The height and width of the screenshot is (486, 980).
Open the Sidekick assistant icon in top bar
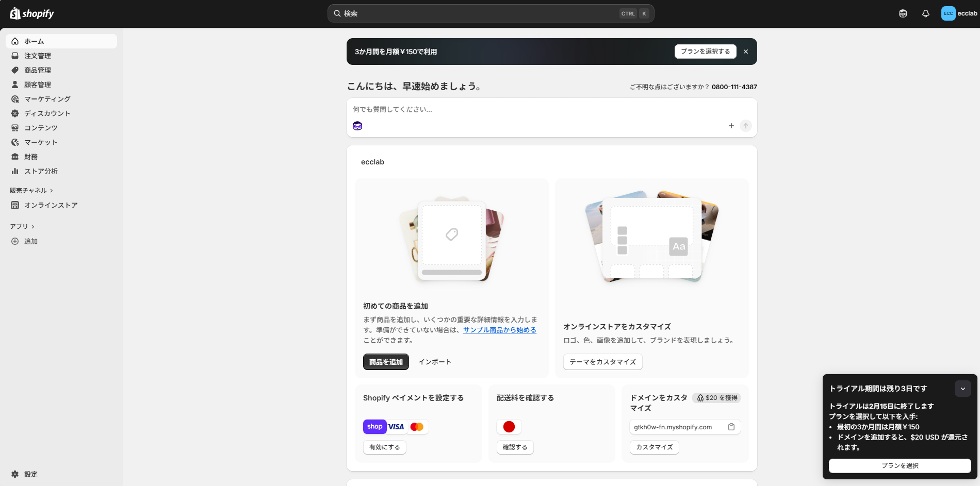tap(903, 14)
